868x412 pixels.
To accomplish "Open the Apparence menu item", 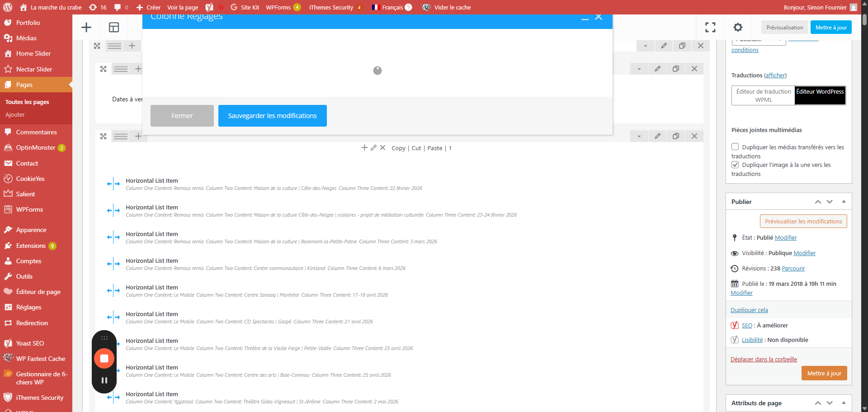I will coord(31,230).
